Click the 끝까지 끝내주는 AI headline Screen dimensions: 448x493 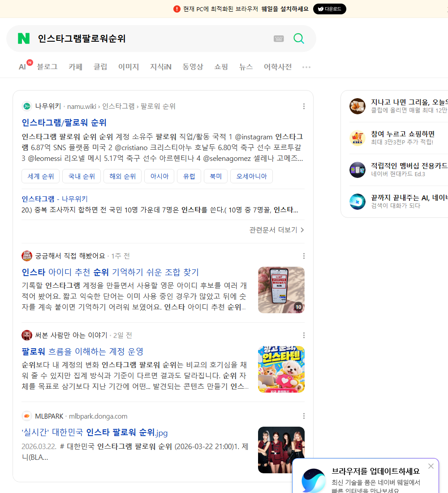409,198
